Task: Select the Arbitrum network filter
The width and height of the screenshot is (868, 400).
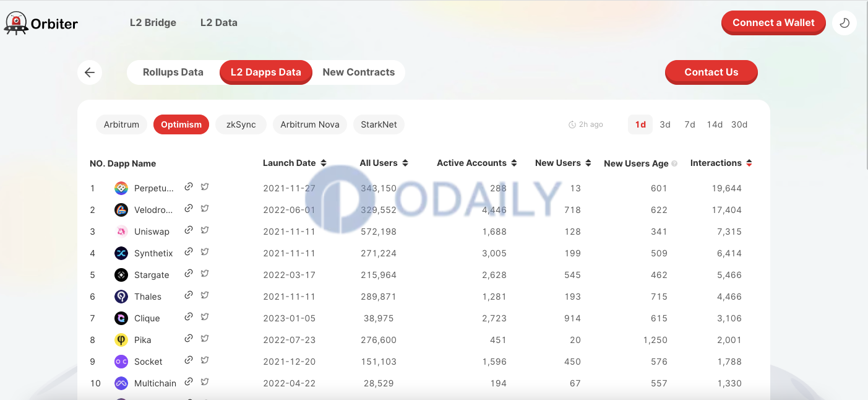Action: click(x=121, y=124)
